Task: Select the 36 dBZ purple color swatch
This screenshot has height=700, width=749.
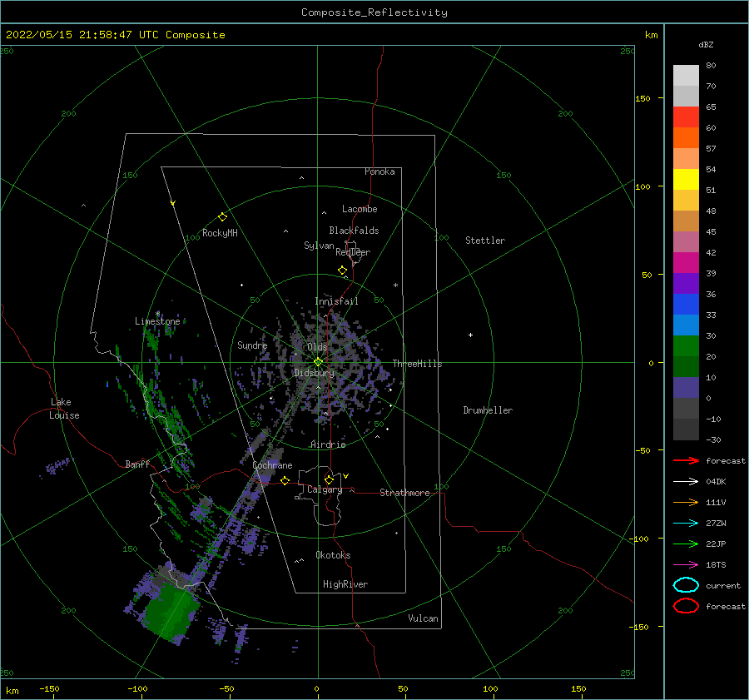Action: click(x=686, y=283)
